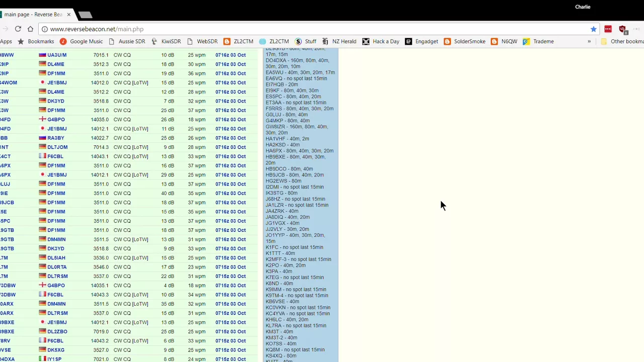This screenshot has width=644, height=362.
Task: Select the 3546.0 frequency cell
Action: (x=100, y=267)
